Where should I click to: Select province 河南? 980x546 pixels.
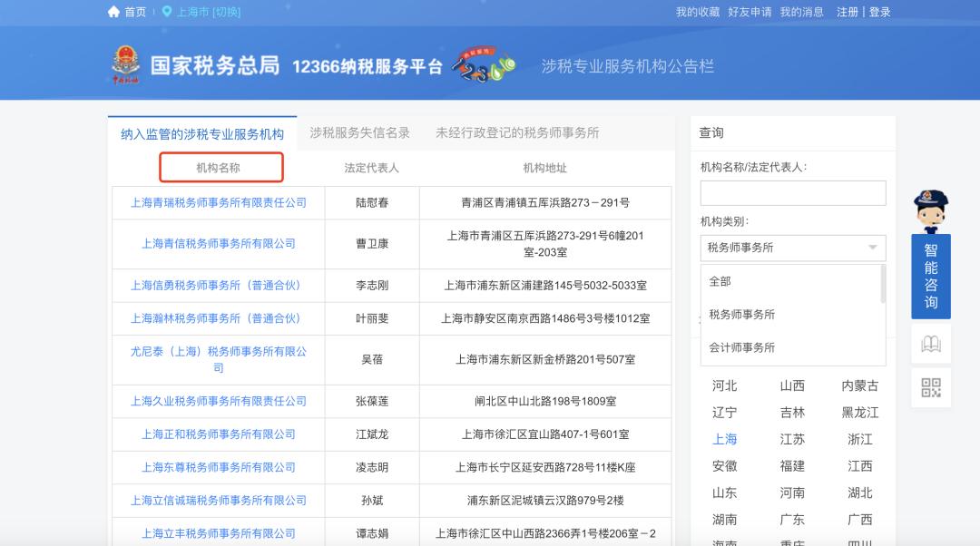[792, 492]
